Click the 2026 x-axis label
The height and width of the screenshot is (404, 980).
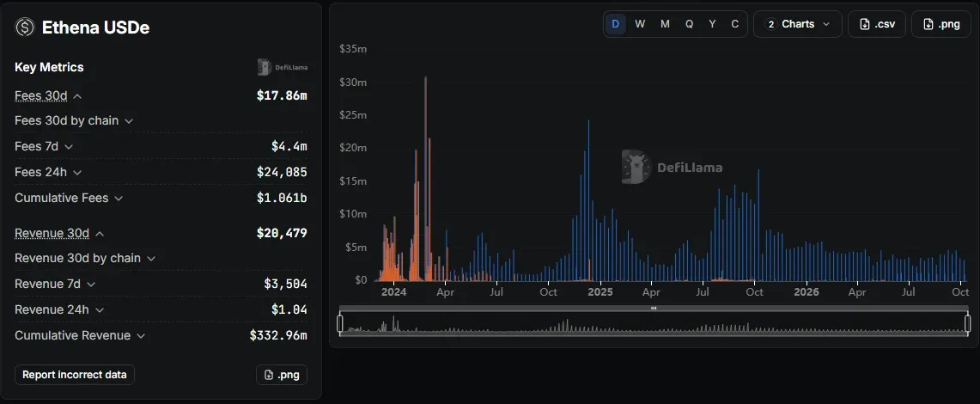[807, 292]
